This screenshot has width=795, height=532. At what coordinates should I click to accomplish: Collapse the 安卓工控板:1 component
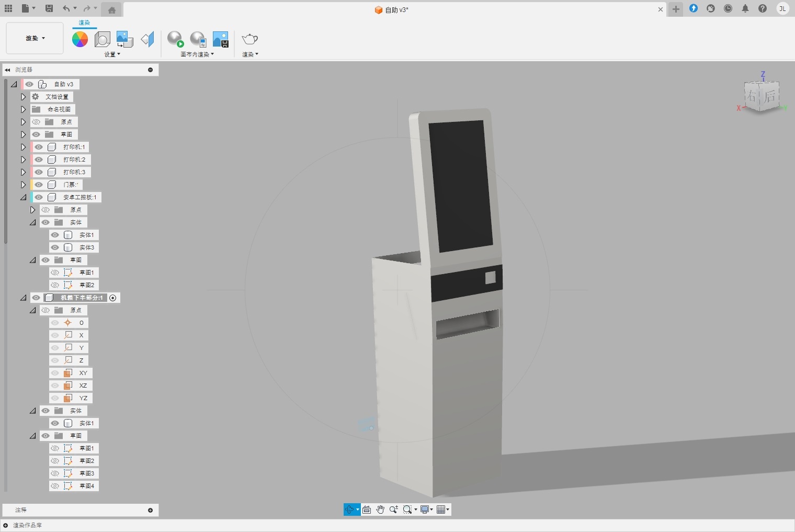[x=23, y=197]
